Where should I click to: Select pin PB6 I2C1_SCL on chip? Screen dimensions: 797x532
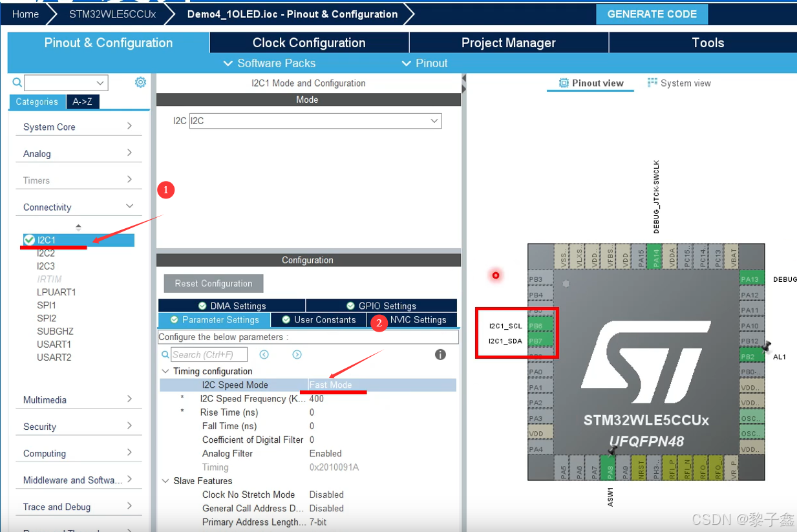pyautogui.click(x=540, y=326)
